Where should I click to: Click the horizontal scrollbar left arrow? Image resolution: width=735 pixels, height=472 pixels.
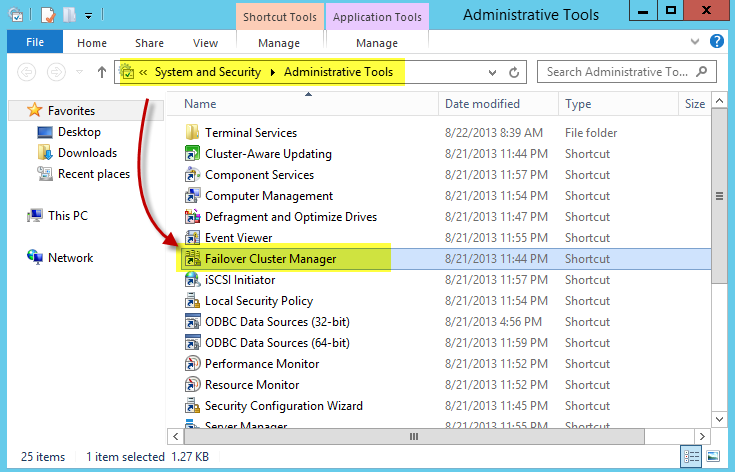(x=175, y=436)
